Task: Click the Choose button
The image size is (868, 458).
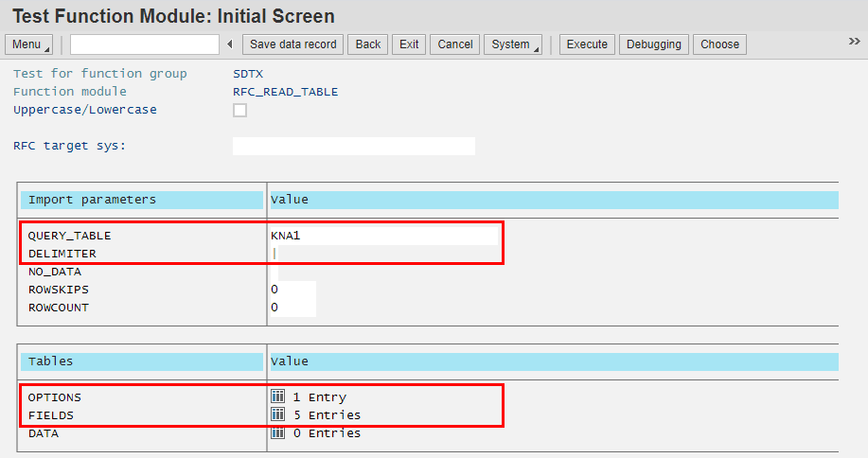Action: 719,44
